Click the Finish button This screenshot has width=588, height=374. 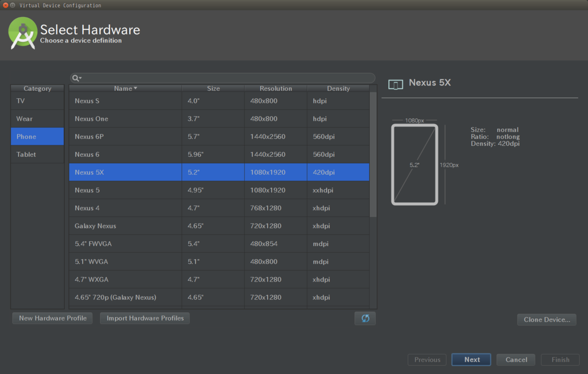[x=560, y=360]
